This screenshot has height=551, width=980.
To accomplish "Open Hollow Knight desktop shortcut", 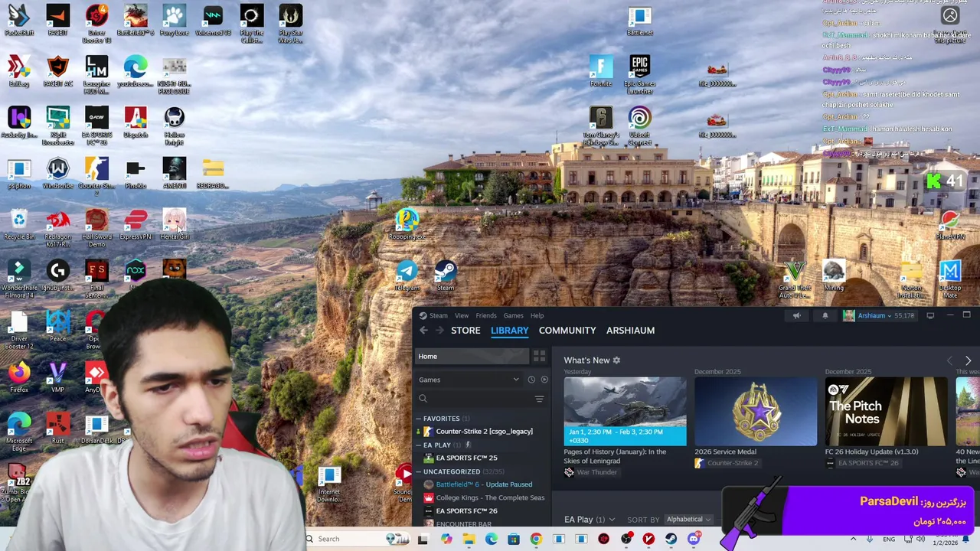I will [174, 125].
